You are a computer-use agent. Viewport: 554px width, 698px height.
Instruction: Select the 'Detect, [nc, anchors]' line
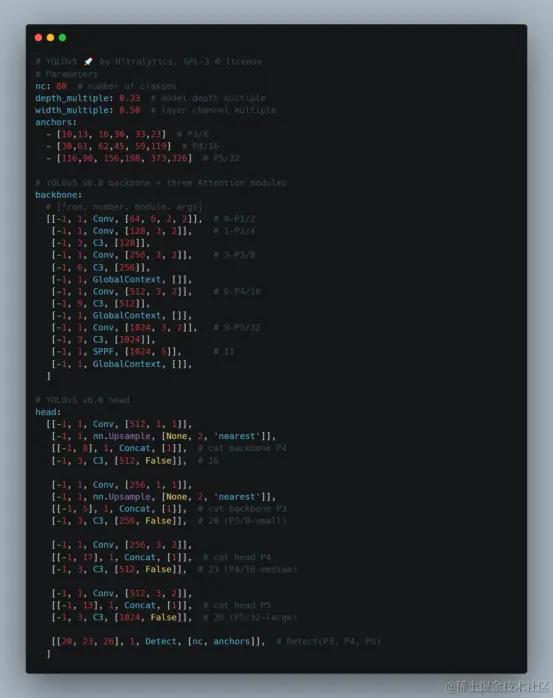coord(216,641)
